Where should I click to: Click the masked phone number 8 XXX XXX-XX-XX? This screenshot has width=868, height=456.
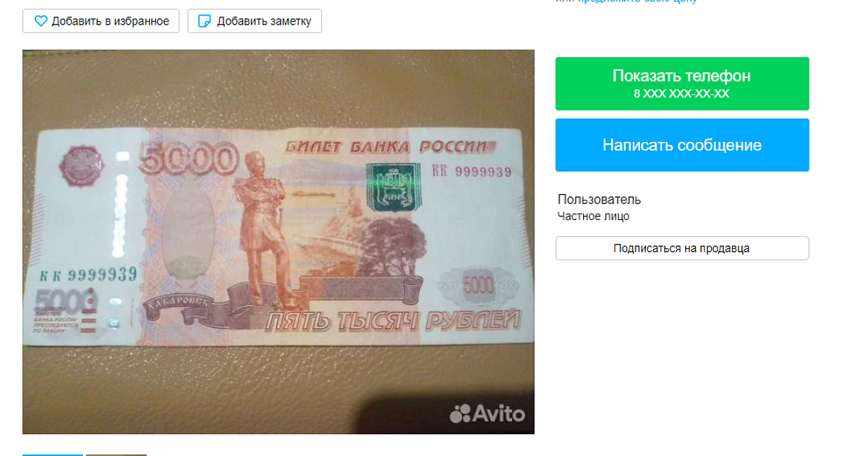tap(681, 93)
